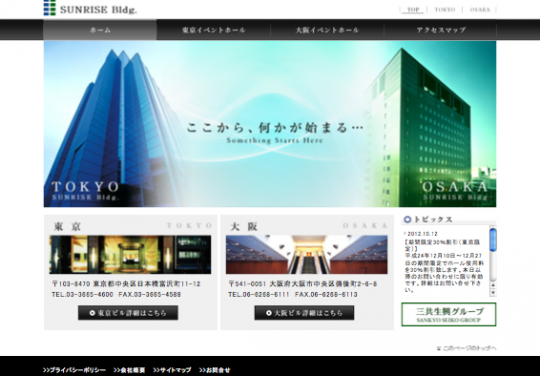This screenshot has height=376, width=540.
Task: Go to アクセスマップ page
Action: (440, 30)
